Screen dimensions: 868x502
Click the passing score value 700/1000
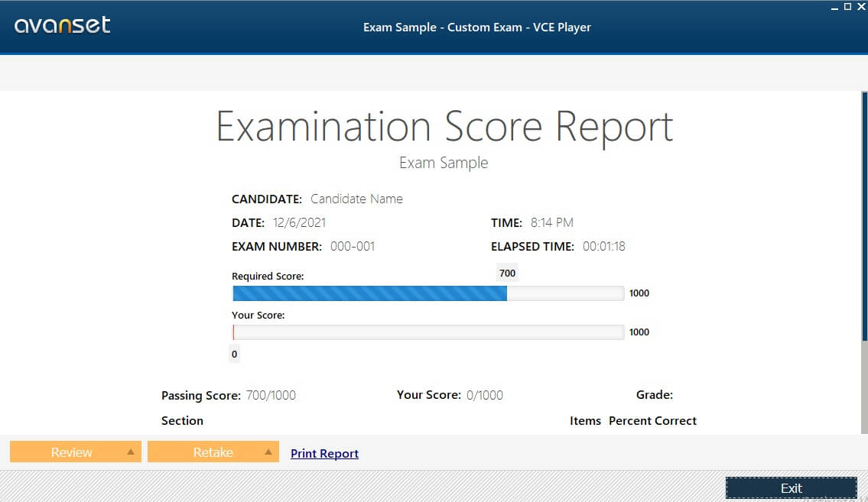click(271, 395)
